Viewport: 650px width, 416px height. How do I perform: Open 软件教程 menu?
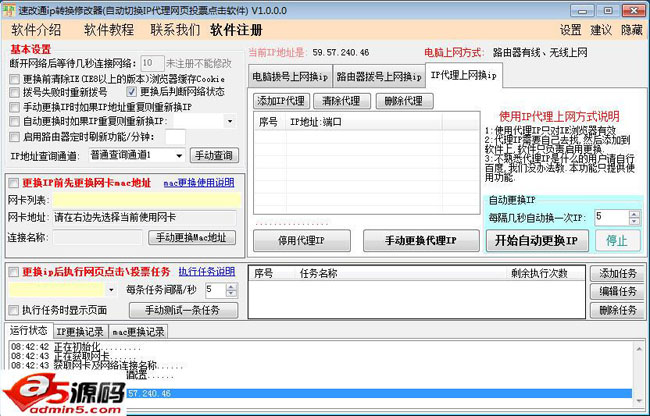pos(109,30)
